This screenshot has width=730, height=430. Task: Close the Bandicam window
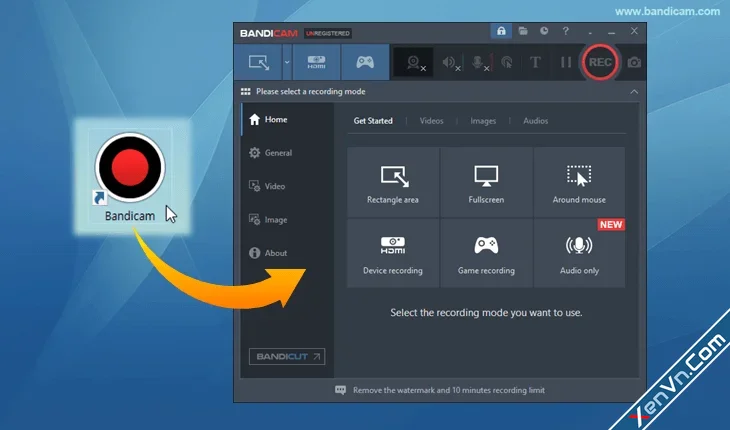(x=634, y=31)
